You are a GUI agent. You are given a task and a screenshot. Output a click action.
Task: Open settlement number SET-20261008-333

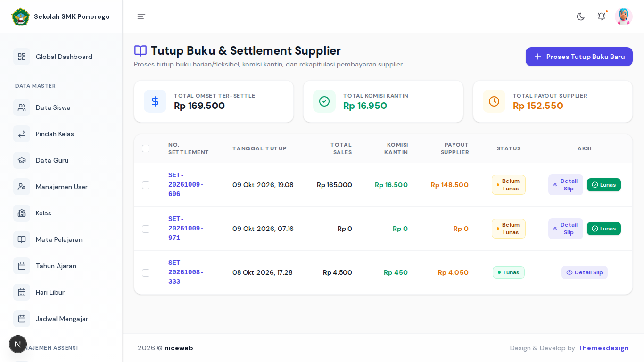click(x=186, y=272)
